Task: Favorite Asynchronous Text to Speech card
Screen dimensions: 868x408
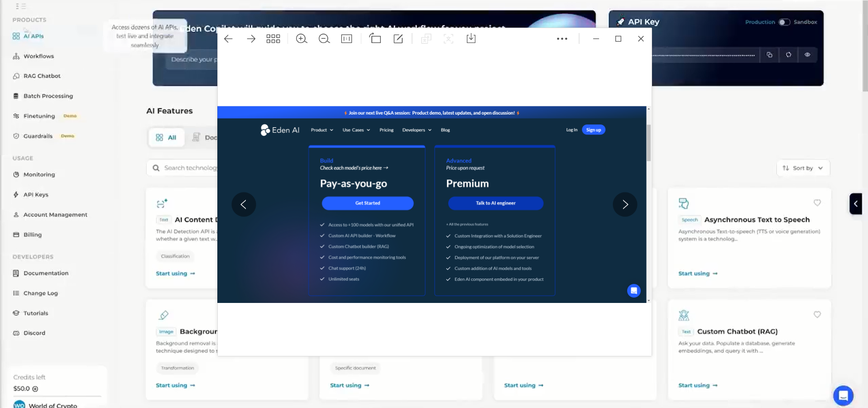Action: click(x=817, y=203)
